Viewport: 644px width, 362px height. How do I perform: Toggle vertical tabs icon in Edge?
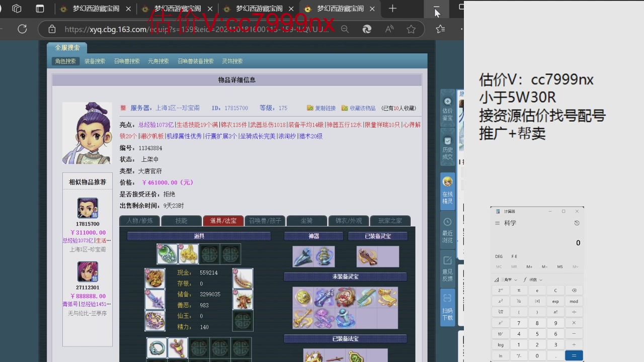click(x=40, y=9)
